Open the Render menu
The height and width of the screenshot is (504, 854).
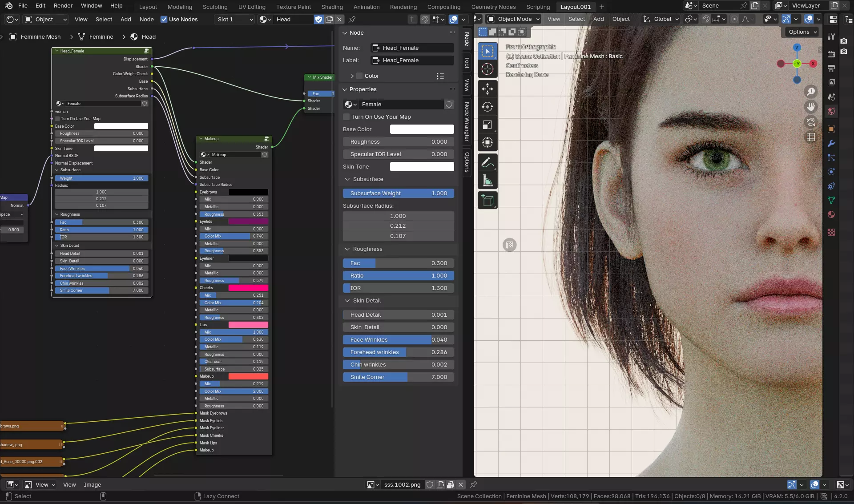coord(63,5)
